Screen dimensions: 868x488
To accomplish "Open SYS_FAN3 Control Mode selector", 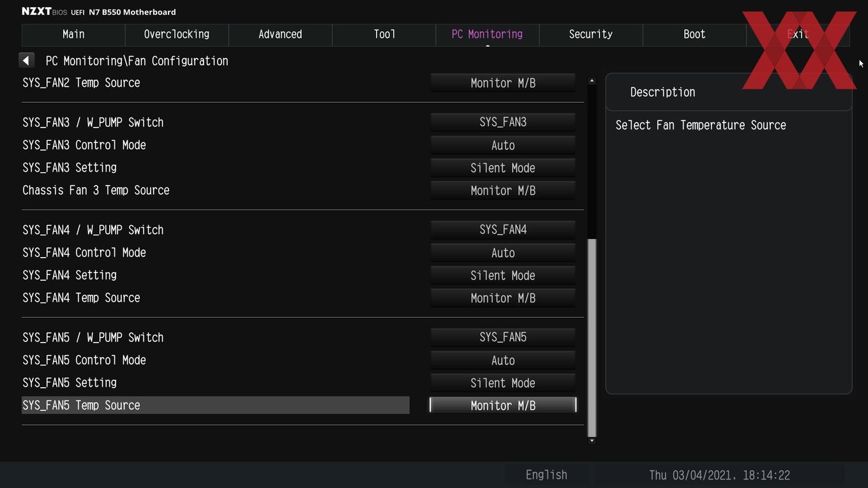I will tap(503, 145).
